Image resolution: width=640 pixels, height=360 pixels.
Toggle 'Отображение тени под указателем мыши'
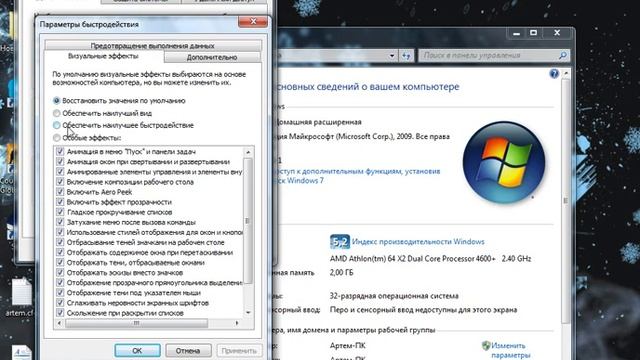click(x=60, y=293)
